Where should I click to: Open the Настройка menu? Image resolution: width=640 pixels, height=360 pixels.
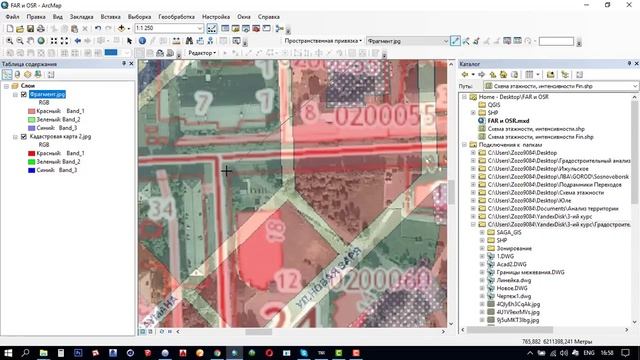point(216,17)
